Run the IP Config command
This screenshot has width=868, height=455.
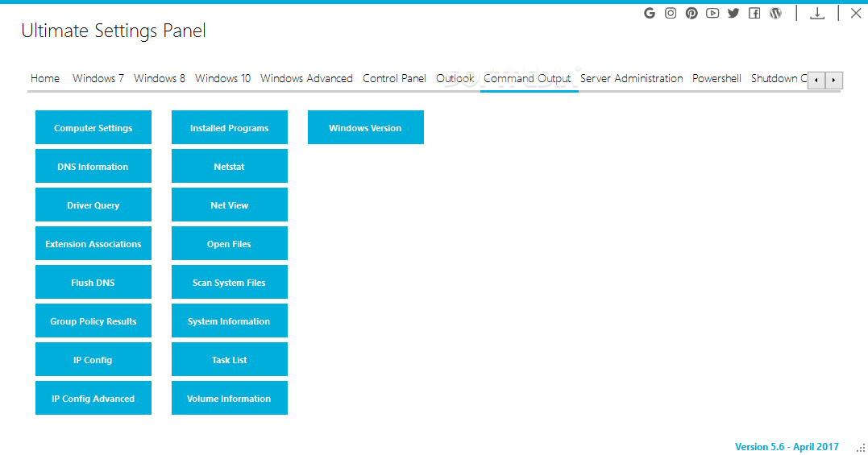tap(93, 359)
